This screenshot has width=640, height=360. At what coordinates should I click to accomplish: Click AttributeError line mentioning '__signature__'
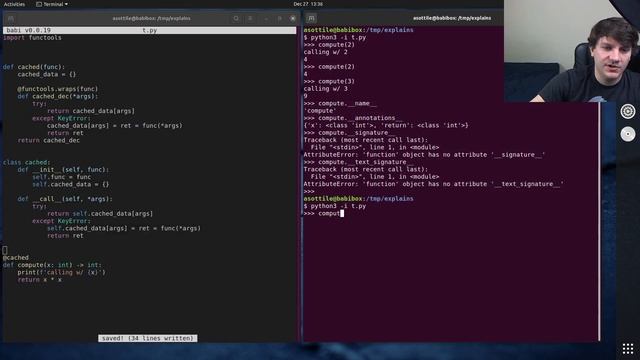[x=424, y=155]
